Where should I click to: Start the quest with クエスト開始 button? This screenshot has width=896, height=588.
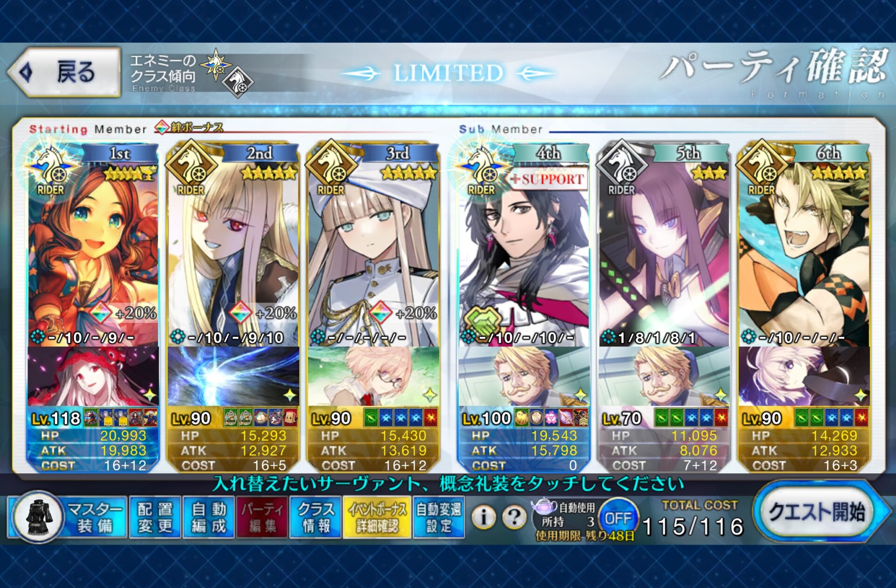(819, 512)
